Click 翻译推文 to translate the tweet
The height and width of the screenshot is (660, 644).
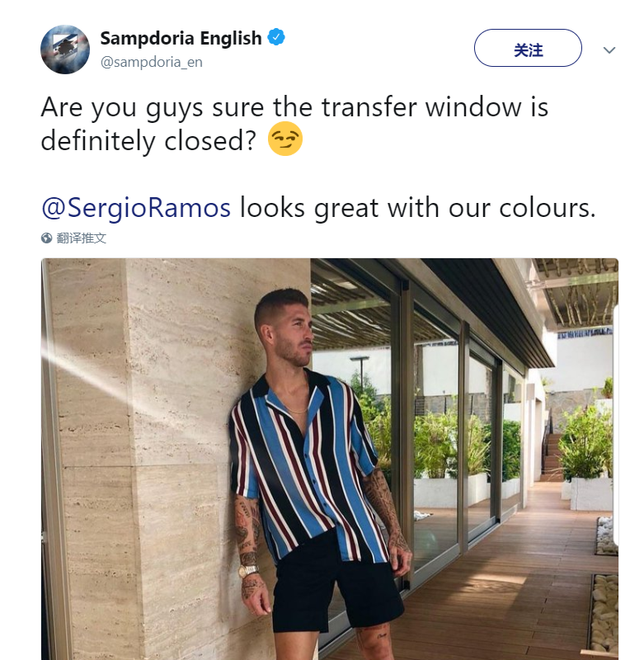[81, 238]
